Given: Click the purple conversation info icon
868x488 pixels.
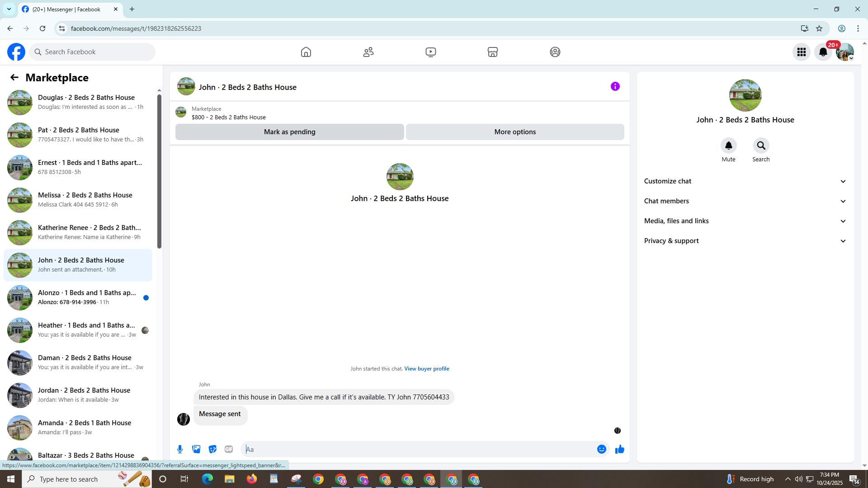Looking at the screenshot, I should 615,86.
